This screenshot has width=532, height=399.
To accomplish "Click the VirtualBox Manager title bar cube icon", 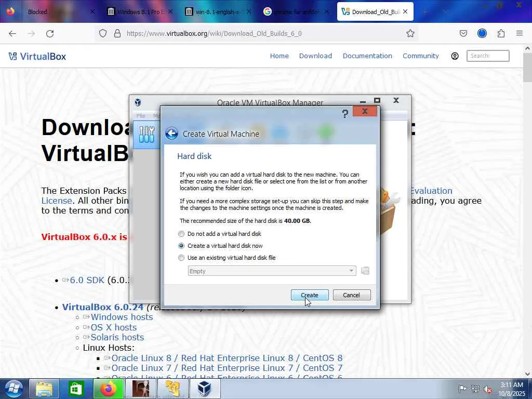I will coord(138,102).
